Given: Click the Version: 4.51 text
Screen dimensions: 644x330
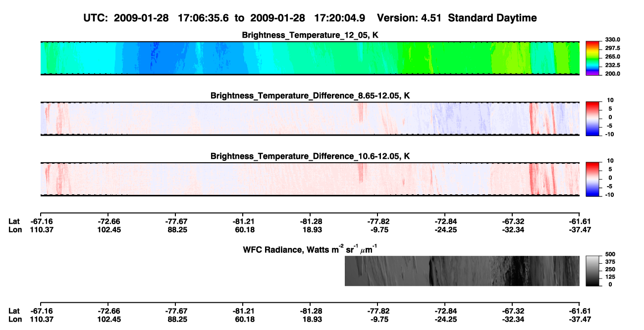Looking at the screenshot, I should (409, 18).
